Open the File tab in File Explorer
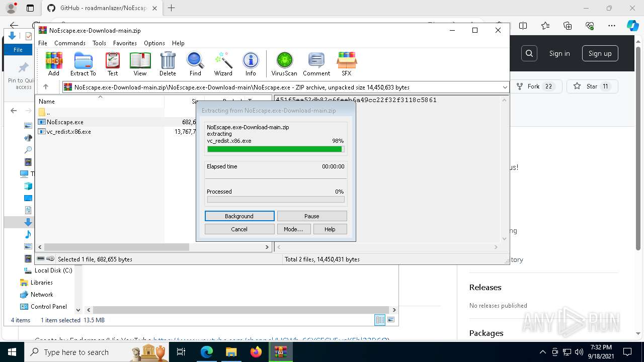Viewport: 644px width, 362px height. pos(18,50)
